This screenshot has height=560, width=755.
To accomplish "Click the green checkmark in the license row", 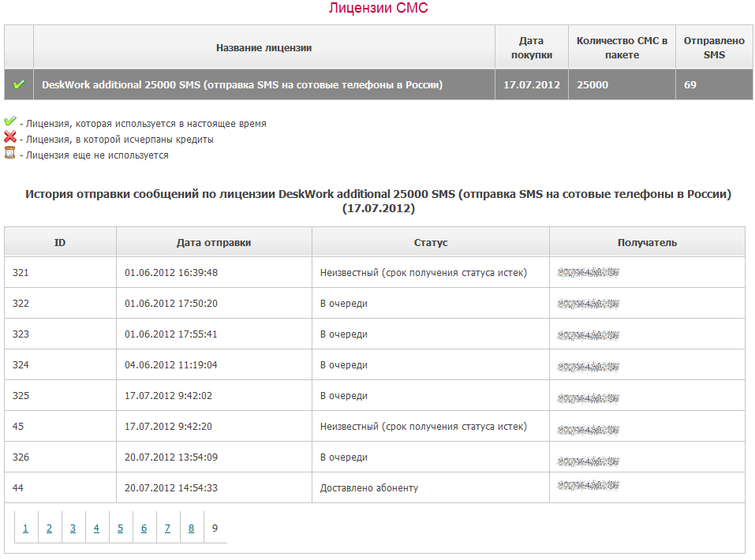I will coord(19,84).
